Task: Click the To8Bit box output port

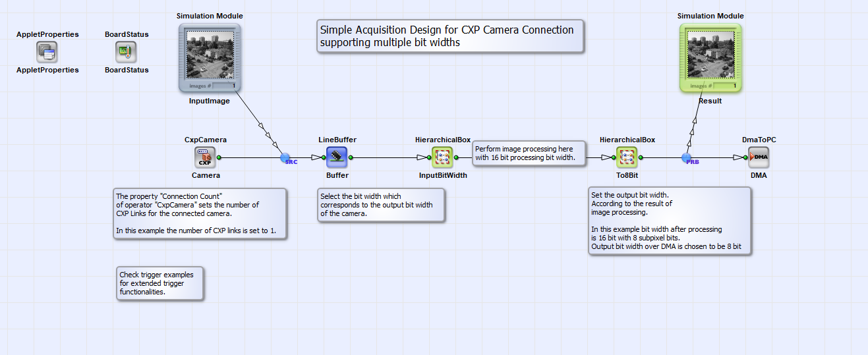Action: pos(641,157)
